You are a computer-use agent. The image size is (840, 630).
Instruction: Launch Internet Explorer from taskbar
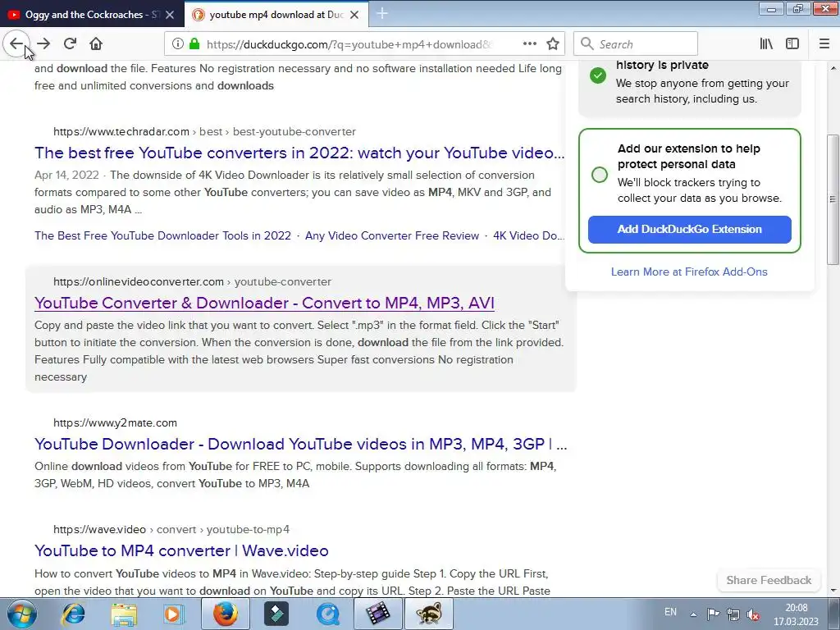point(72,614)
